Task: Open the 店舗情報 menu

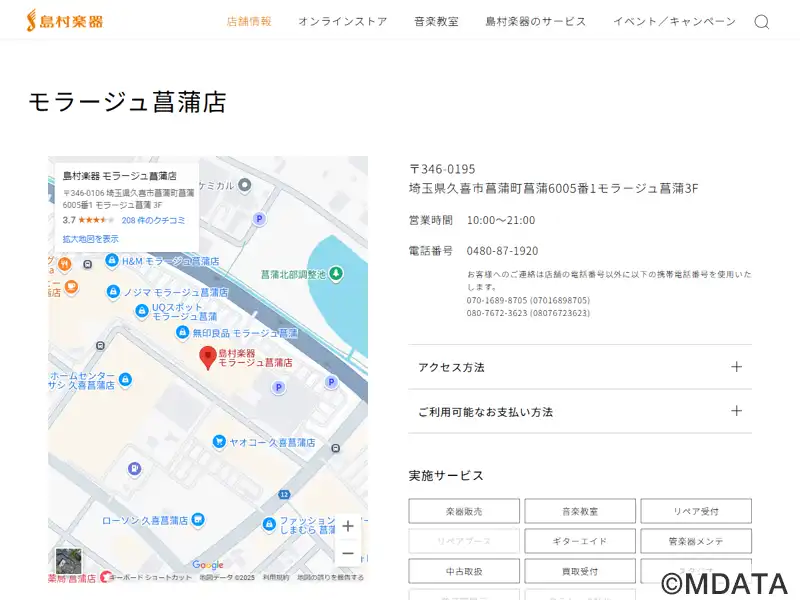Action: [x=249, y=21]
